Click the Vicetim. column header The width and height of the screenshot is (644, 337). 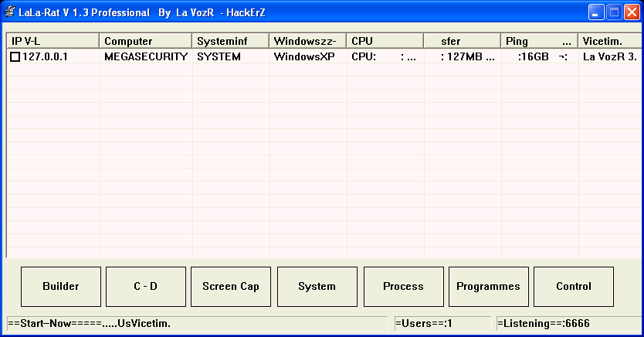coord(608,41)
